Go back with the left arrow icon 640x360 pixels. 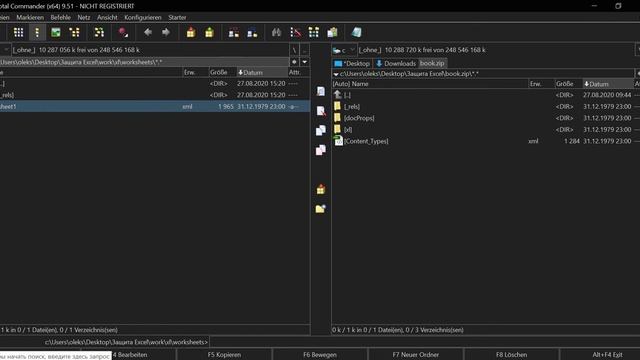click(x=148, y=32)
